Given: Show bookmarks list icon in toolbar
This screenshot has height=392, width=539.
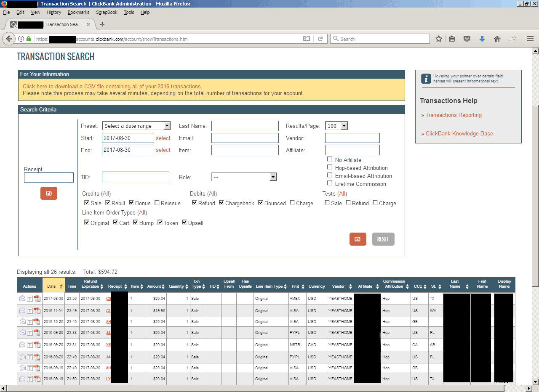Looking at the screenshot, I should pos(452,39).
